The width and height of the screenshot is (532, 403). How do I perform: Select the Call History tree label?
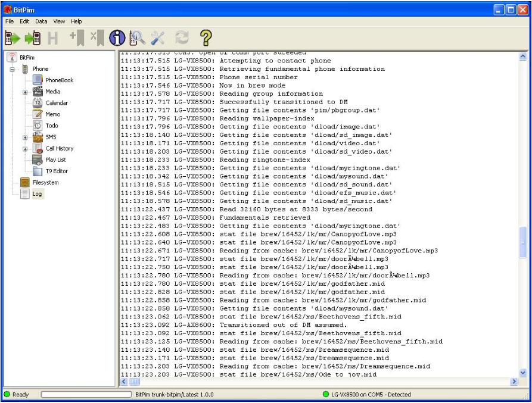coord(60,148)
